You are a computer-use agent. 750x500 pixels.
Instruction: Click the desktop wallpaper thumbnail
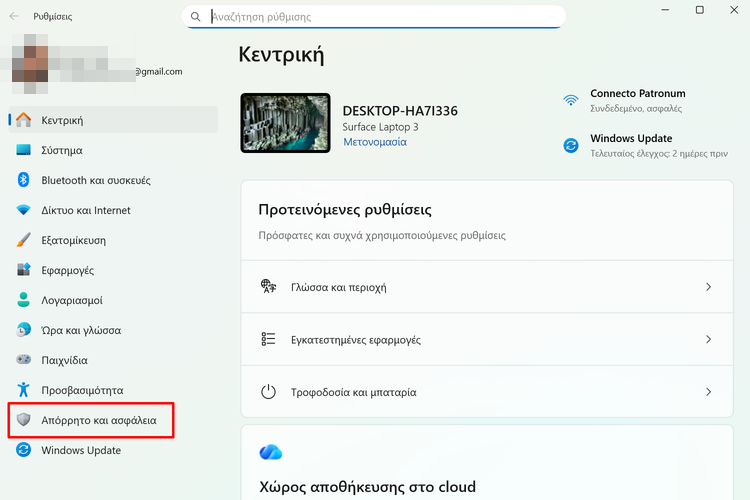[x=285, y=123]
